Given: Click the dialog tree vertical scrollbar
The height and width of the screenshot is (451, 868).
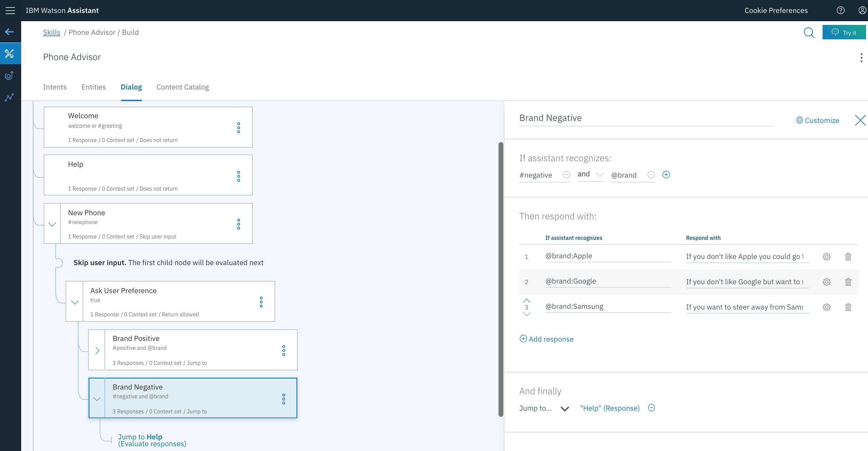Looking at the screenshot, I should tap(501, 279).
